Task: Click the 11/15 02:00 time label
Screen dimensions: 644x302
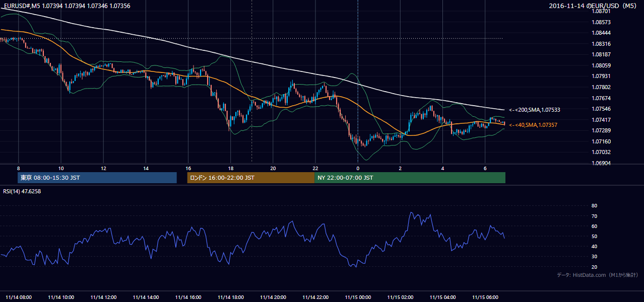Action: tap(400, 297)
